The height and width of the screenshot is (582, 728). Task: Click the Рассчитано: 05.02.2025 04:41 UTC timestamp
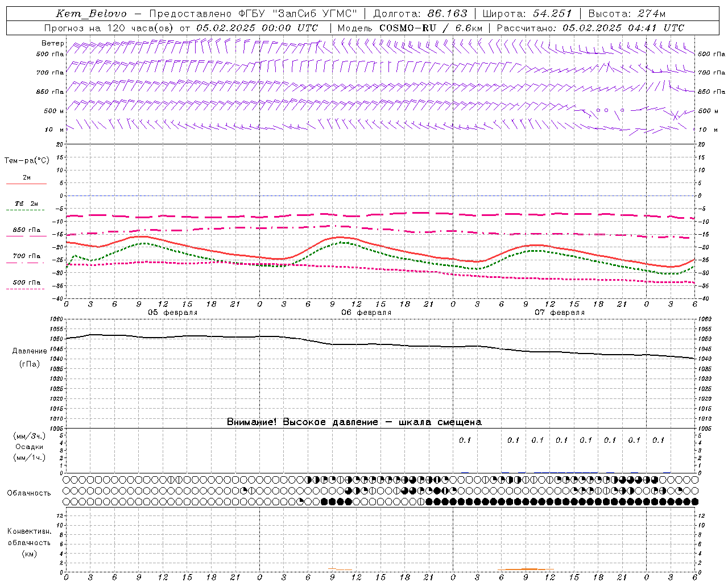point(590,28)
